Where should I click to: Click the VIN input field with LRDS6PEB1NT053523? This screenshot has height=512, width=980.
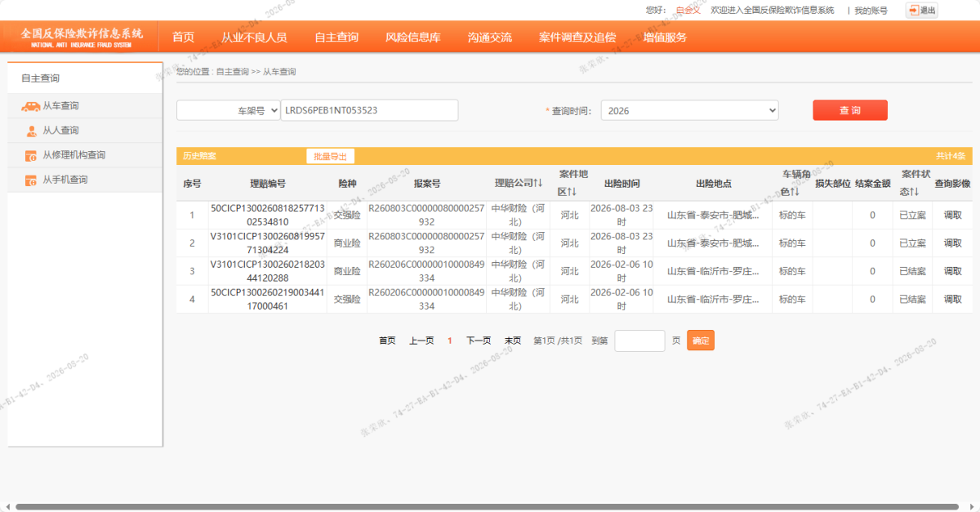click(369, 110)
